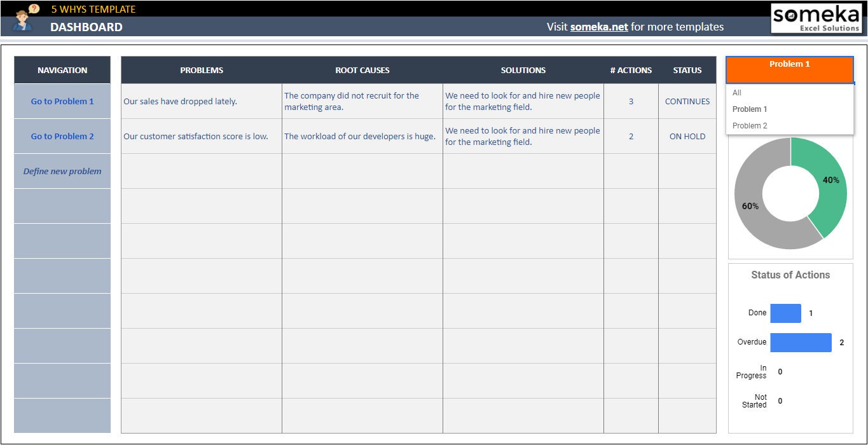Click the PROBLEMS column header

[x=201, y=70]
